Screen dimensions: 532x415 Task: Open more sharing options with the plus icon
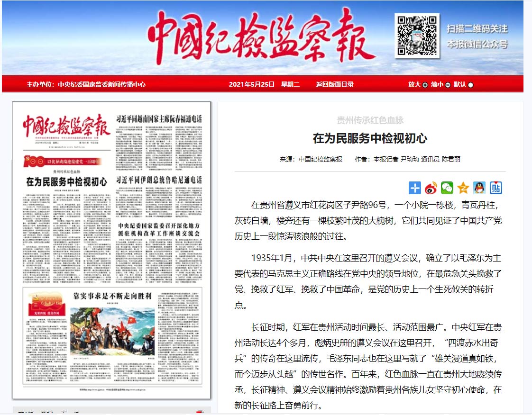click(x=414, y=188)
